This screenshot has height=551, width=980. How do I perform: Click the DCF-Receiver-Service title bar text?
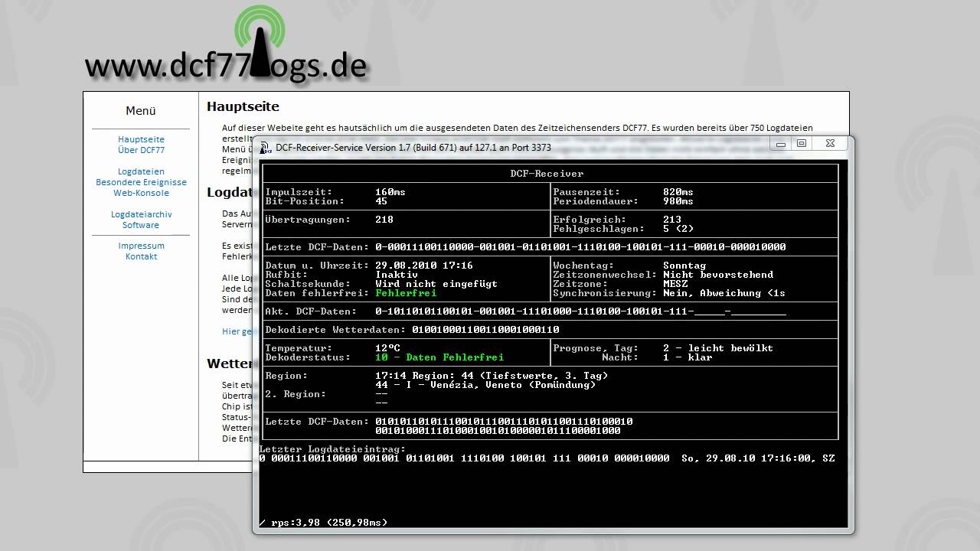click(x=413, y=147)
